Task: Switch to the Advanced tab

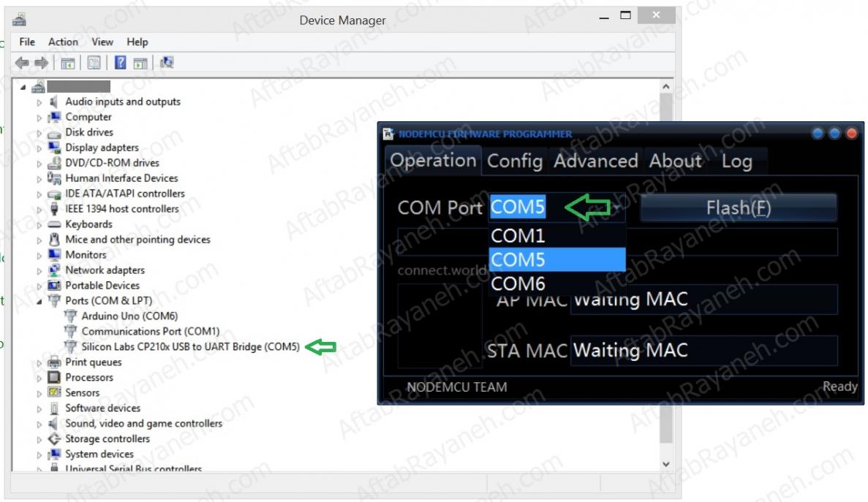Action: [595, 161]
